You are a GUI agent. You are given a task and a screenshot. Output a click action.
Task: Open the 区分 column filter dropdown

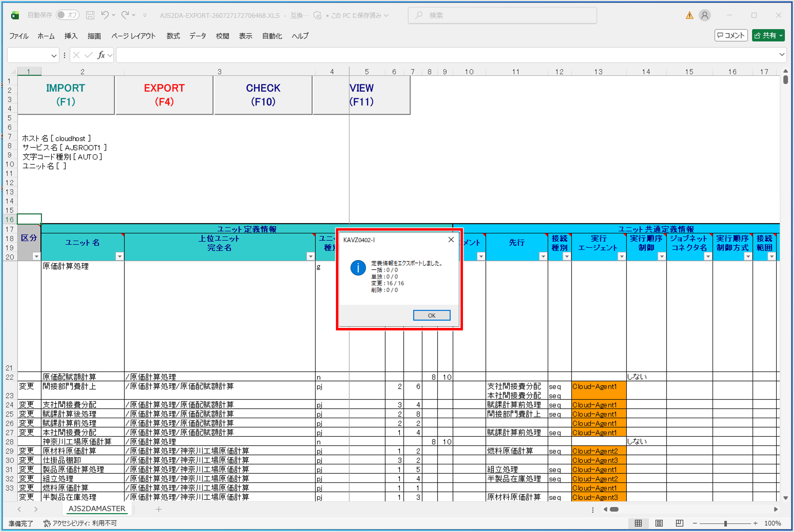pyautogui.click(x=36, y=257)
